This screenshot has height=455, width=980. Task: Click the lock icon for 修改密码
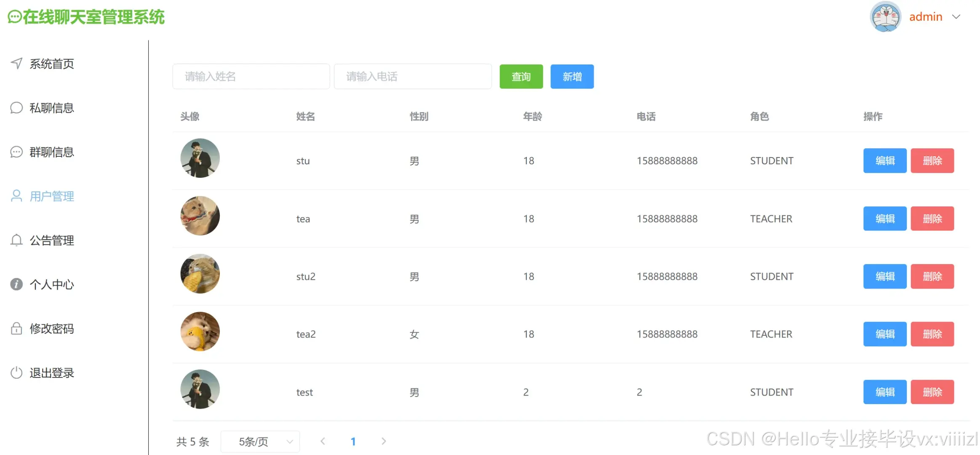(x=16, y=328)
